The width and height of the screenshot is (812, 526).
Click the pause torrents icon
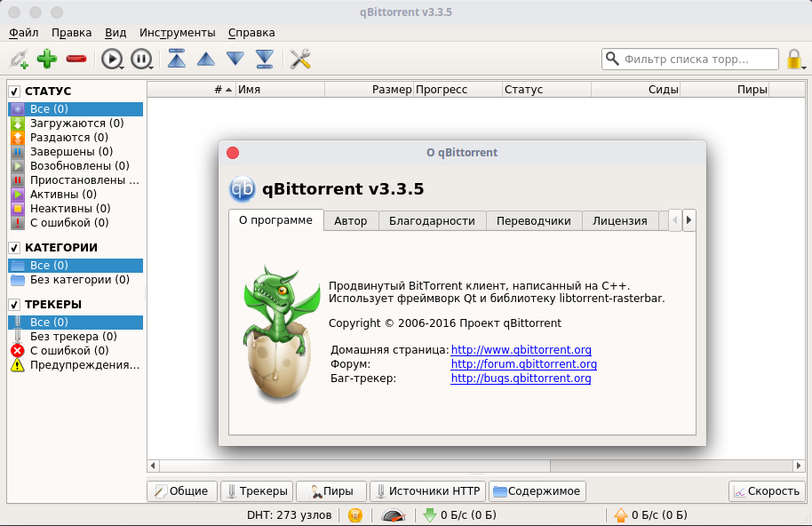tap(141, 59)
